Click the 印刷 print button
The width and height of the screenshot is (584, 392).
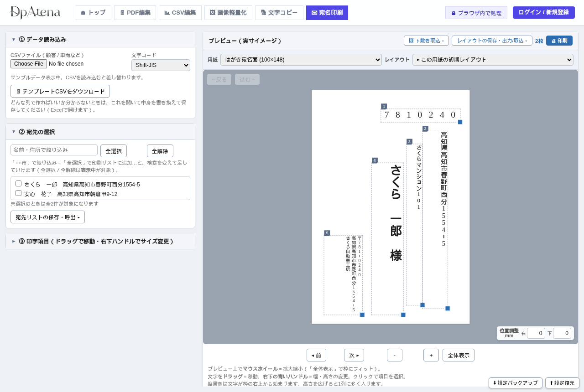coord(559,41)
